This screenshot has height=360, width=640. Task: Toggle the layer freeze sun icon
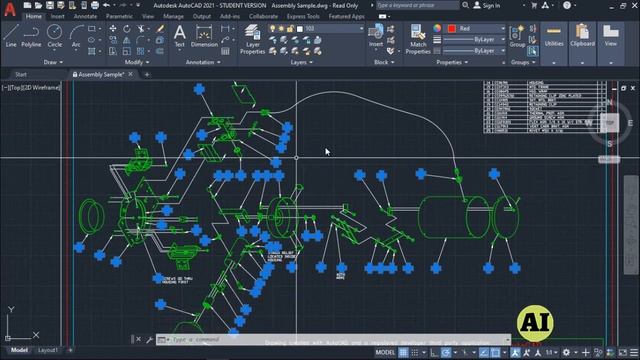281,29
